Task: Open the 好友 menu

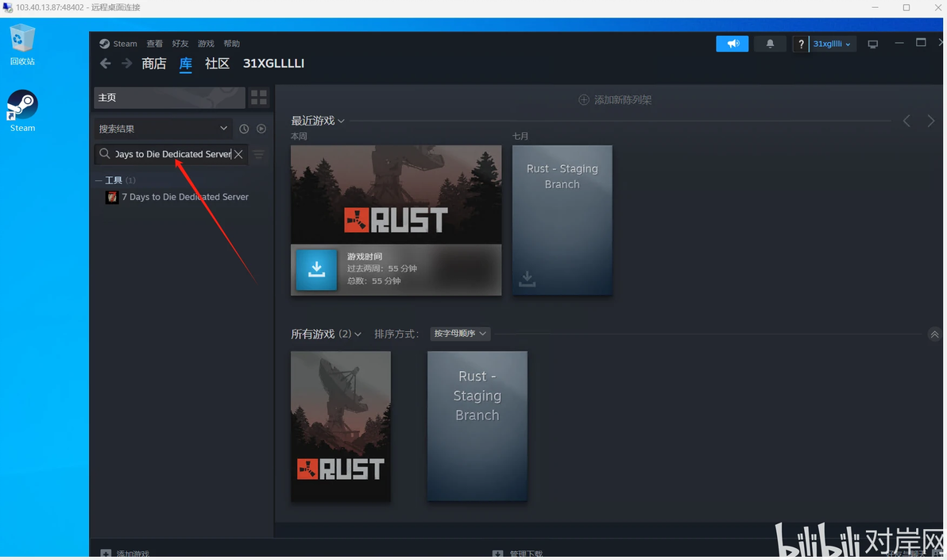Action: pyautogui.click(x=180, y=44)
